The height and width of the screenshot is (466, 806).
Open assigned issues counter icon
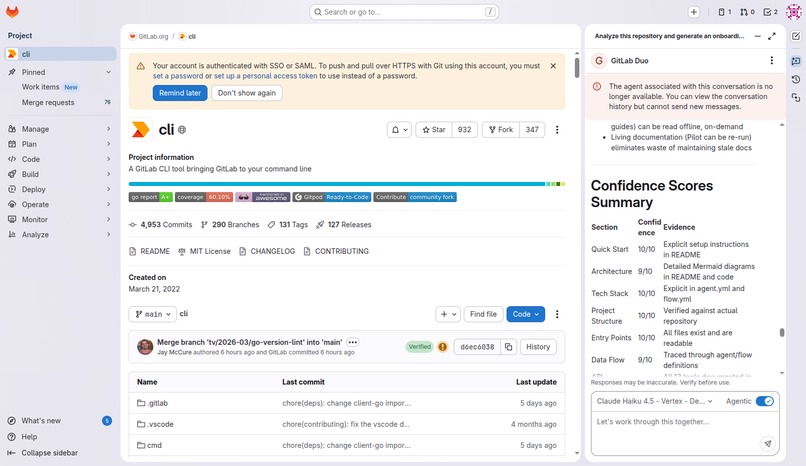pyautogui.click(x=724, y=12)
